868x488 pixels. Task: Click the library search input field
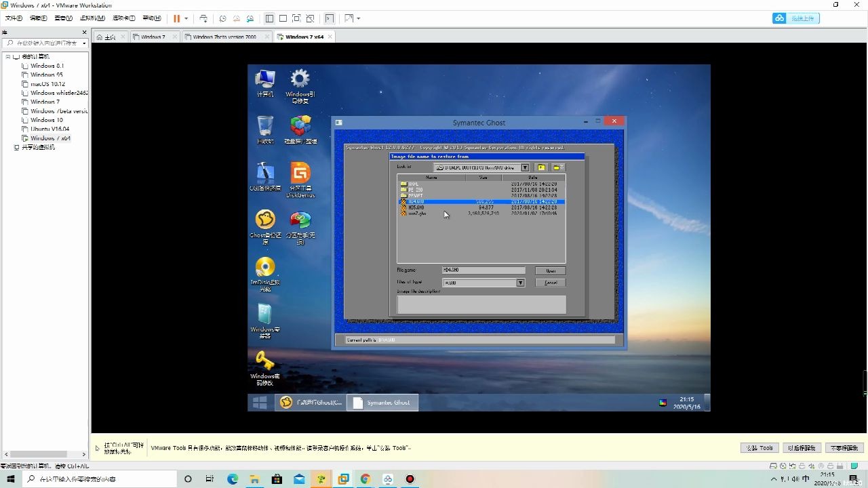[45, 43]
